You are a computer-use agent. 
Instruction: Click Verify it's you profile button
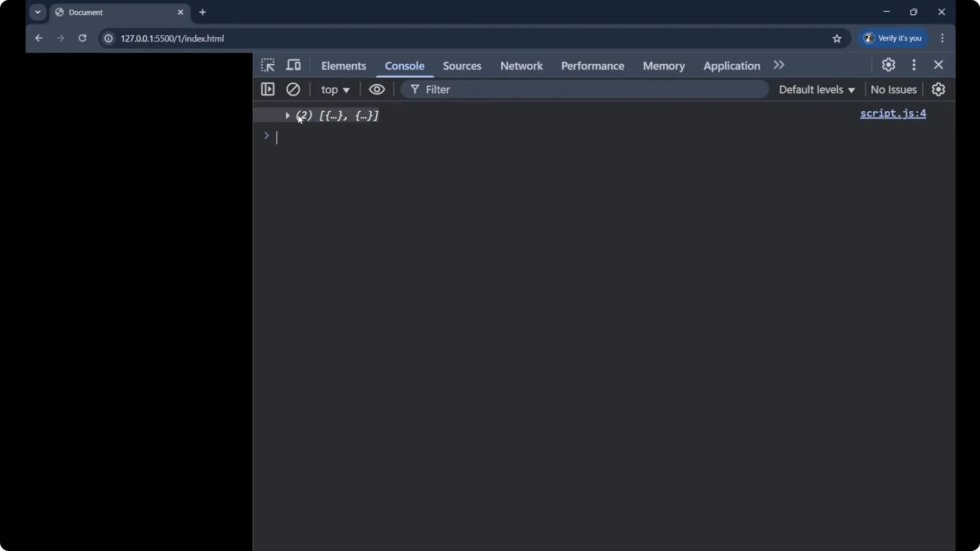pos(893,38)
